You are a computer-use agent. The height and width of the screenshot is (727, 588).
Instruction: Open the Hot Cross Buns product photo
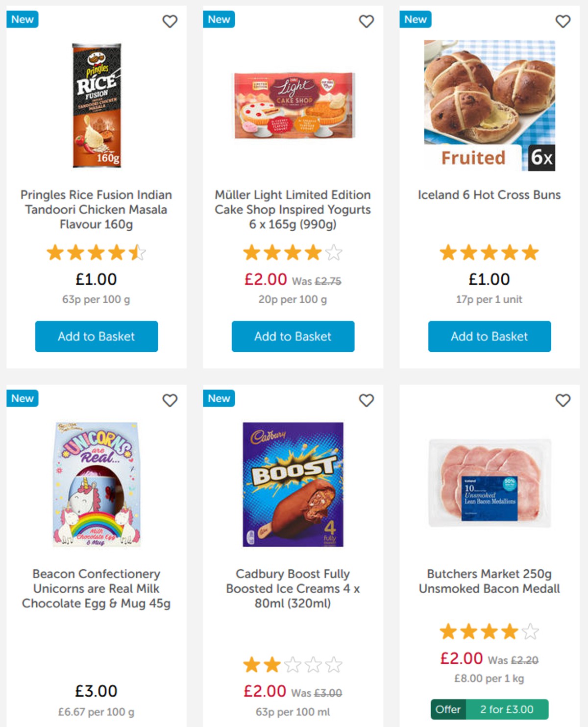click(490, 105)
